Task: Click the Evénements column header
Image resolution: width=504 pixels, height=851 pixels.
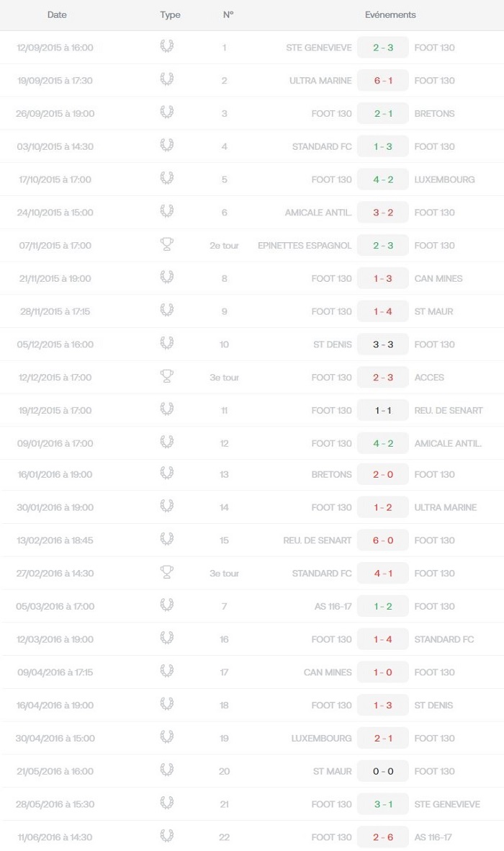Action: tap(390, 14)
